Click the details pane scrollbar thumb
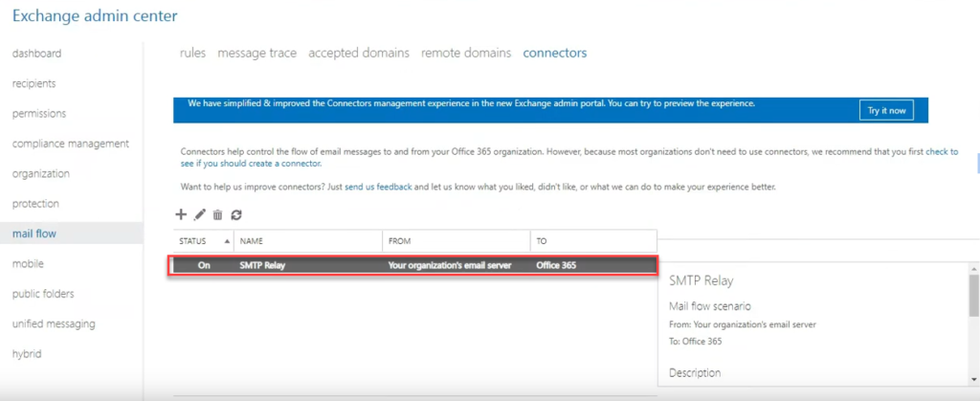The image size is (980, 401). (x=973, y=296)
